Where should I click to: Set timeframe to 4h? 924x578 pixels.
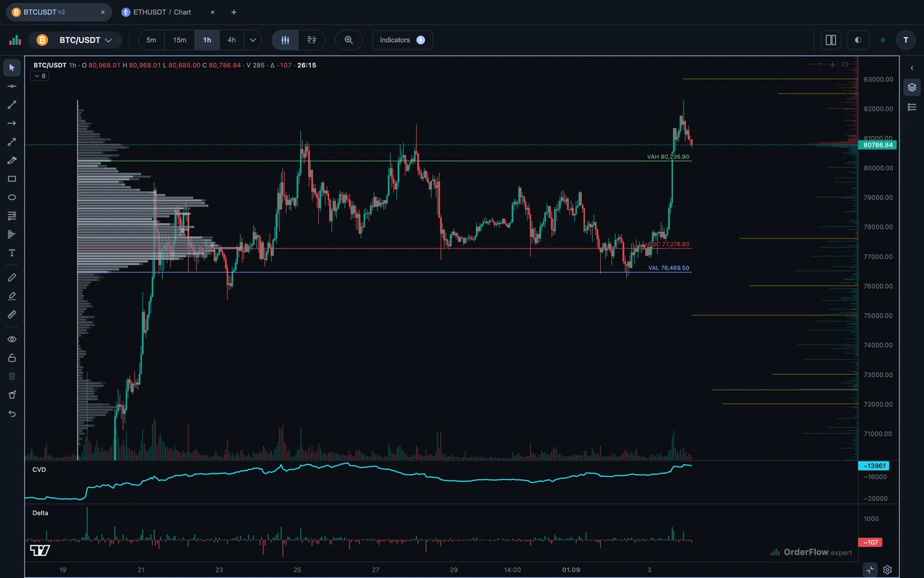[x=232, y=40]
